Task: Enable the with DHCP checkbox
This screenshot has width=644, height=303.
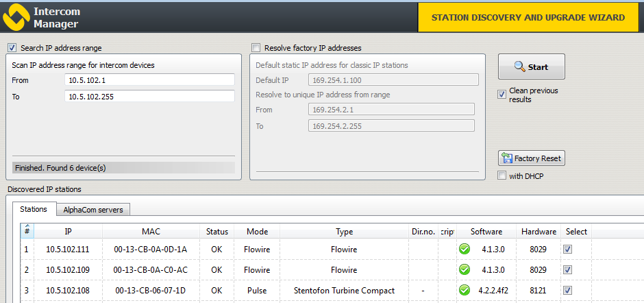Action: click(x=501, y=175)
